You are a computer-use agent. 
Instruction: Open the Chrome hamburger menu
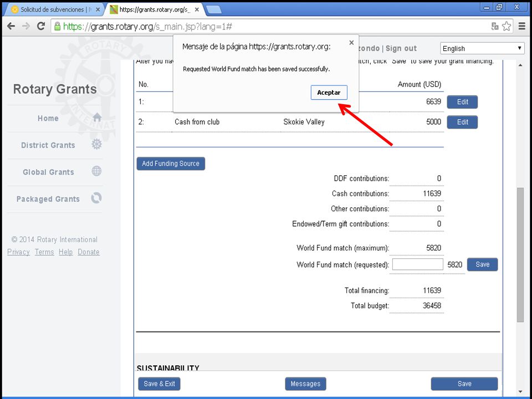pyautogui.click(x=522, y=26)
